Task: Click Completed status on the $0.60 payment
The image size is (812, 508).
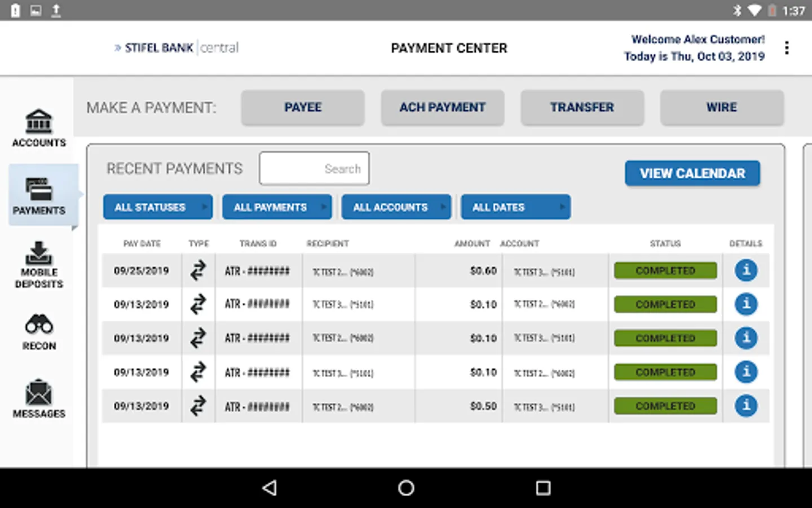Action: pyautogui.click(x=665, y=270)
